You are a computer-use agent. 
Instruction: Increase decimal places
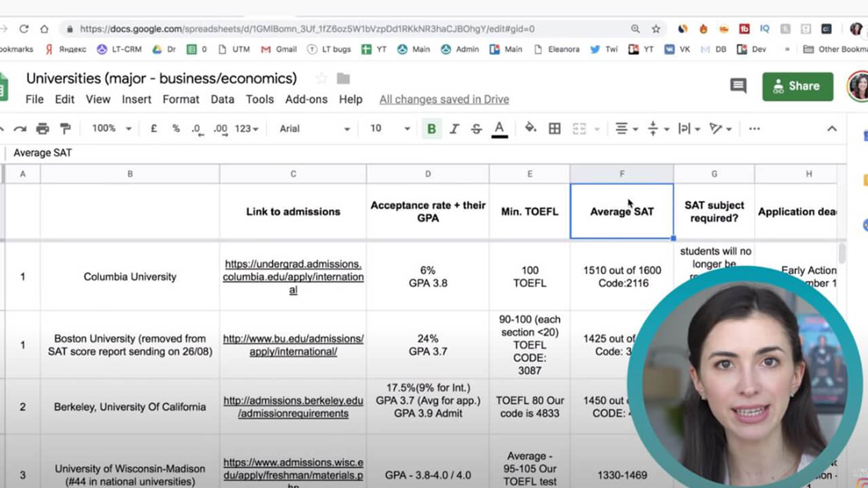(x=220, y=129)
